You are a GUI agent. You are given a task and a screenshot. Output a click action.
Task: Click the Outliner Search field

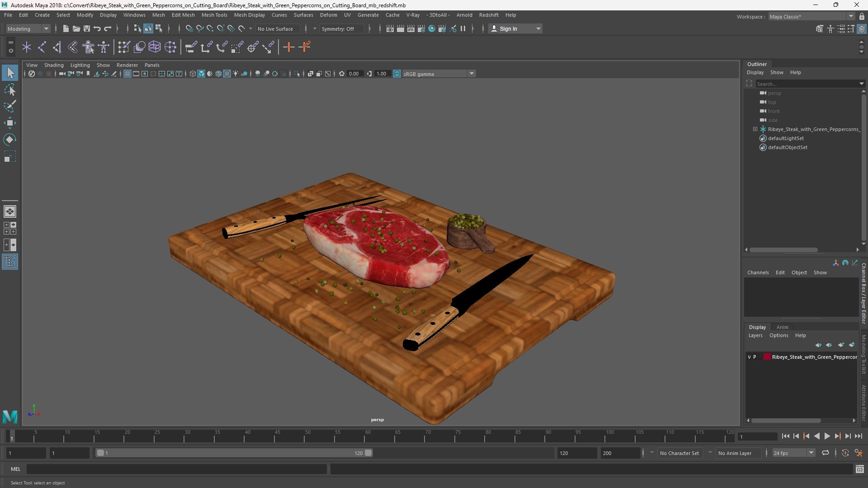[x=807, y=84]
